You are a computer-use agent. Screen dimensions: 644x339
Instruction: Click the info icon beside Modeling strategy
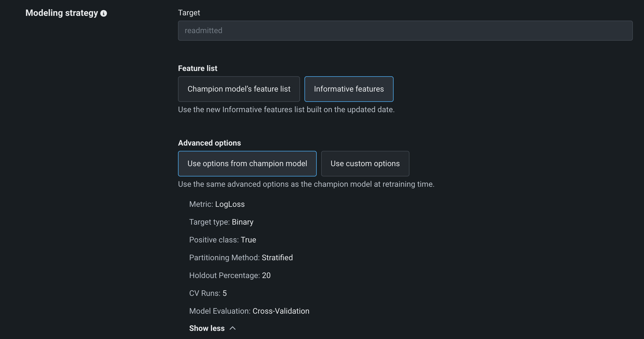[x=104, y=13]
